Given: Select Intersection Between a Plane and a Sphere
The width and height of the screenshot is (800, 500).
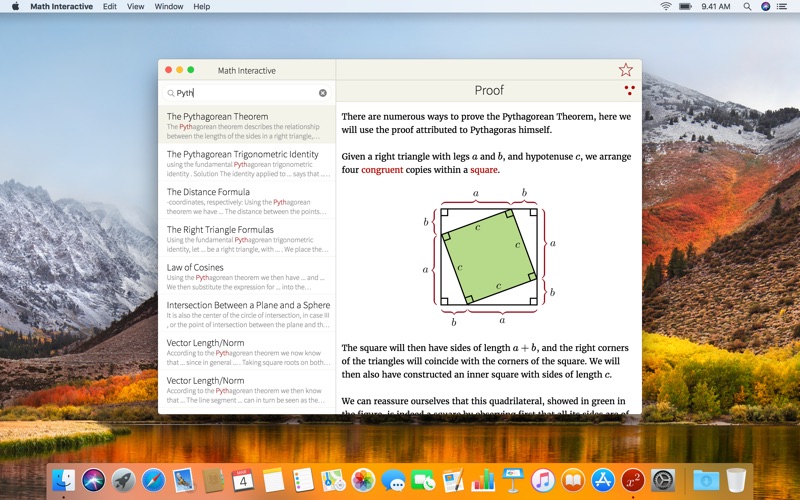Looking at the screenshot, I should (247, 314).
